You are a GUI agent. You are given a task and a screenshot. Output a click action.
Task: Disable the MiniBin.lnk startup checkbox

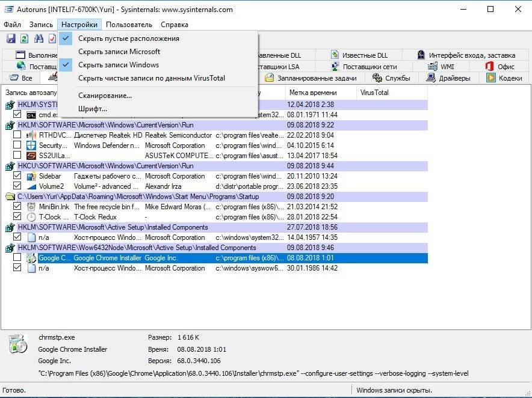click(x=17, y=206)
